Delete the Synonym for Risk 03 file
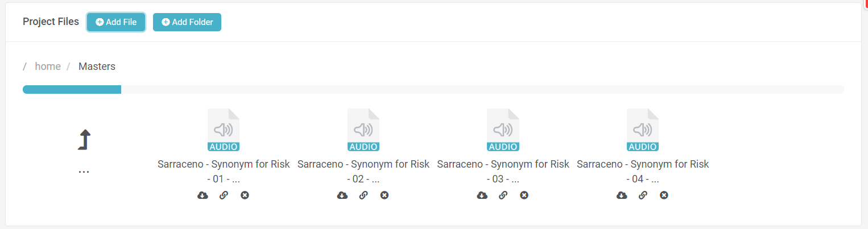The height and width of the screenshot is (229, 868). coord(524,195)
